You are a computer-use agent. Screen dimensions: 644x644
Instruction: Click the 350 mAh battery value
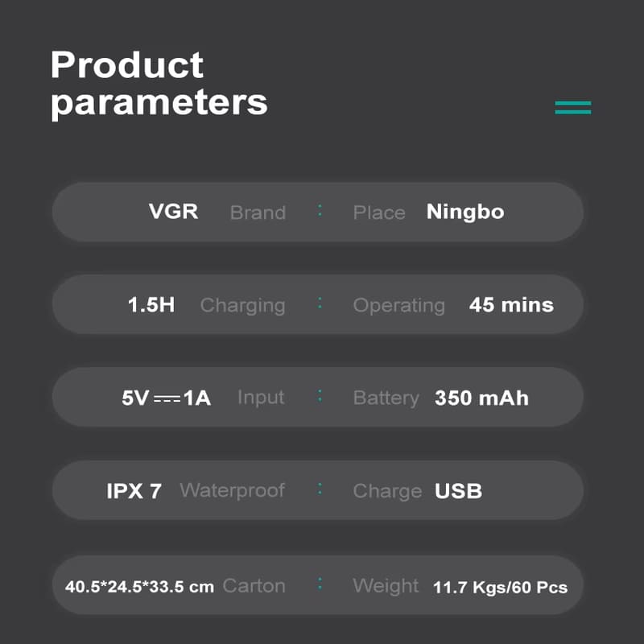(481, 398)
